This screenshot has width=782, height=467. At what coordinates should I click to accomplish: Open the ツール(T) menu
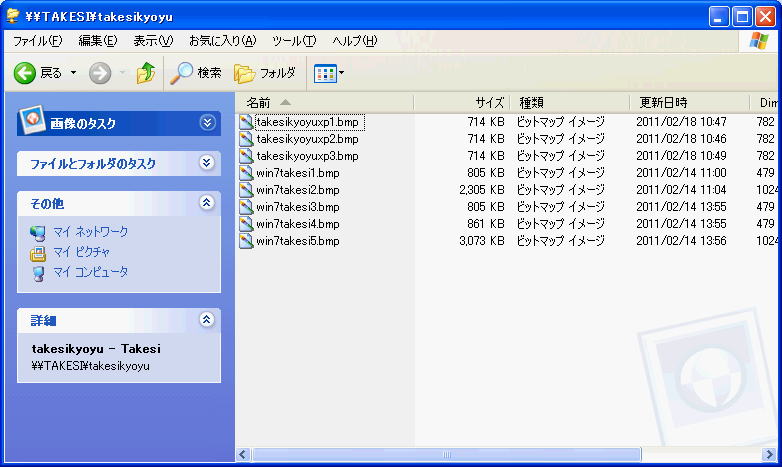[294, 41]
